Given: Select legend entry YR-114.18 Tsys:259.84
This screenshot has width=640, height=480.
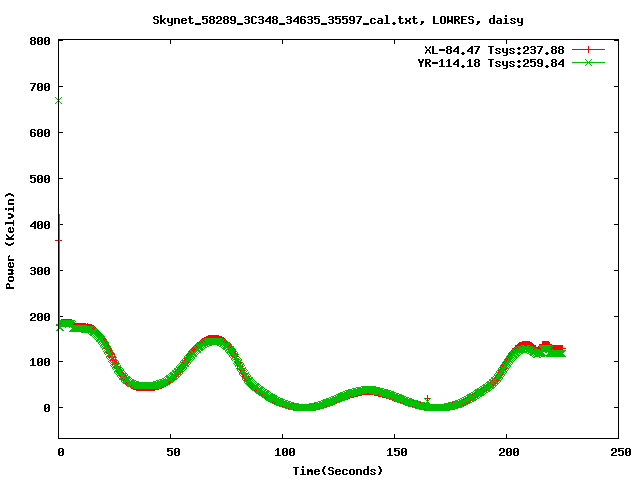Looking at the screenshot, I should coord(491,63).
